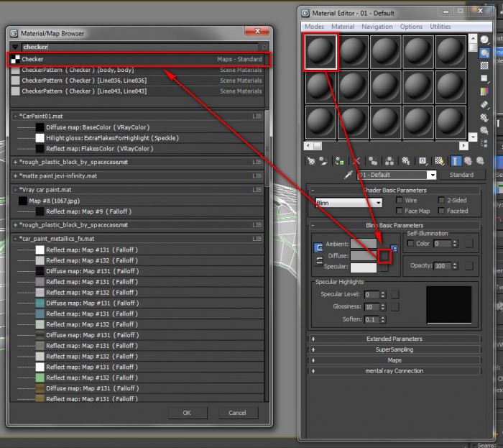Click OK in Material/Map Browser
Viewport: 503px width, 448px height.
pos(187,413)
